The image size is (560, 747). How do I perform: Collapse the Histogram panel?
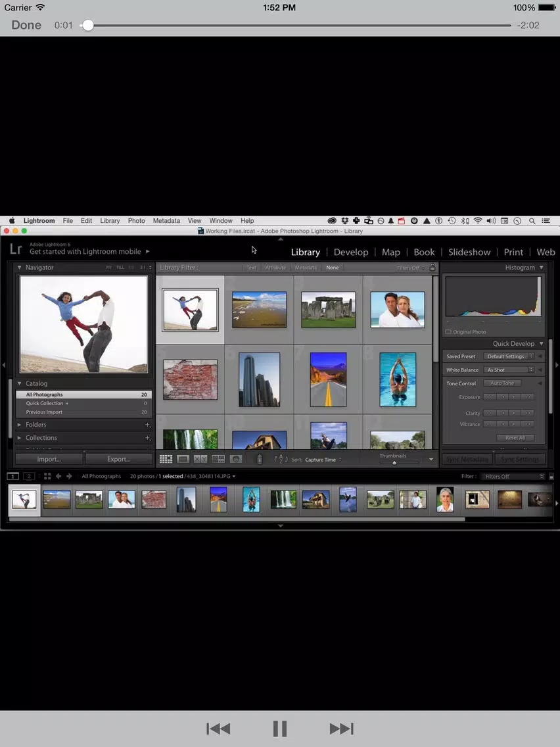pos(542,268)
